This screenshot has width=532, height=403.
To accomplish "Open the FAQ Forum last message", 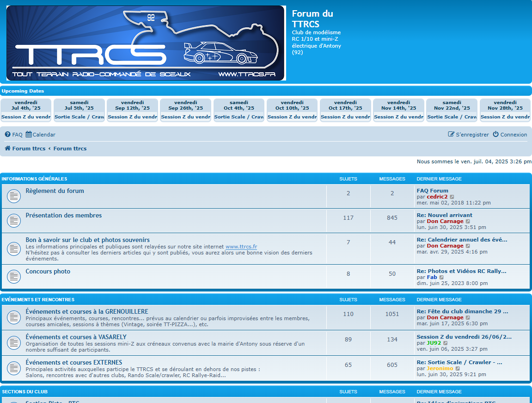I will 432,191.
